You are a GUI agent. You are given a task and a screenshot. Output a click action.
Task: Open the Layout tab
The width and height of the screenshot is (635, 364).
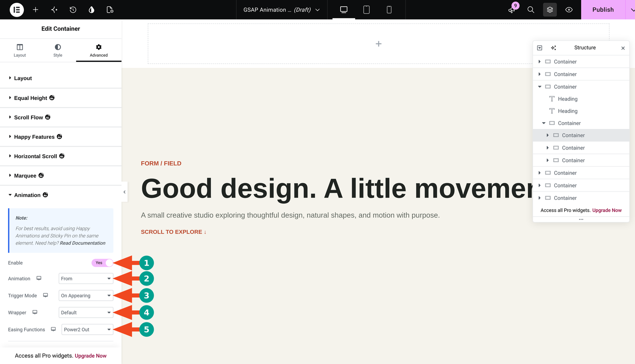pyautogui.click(x=20, y=50)
